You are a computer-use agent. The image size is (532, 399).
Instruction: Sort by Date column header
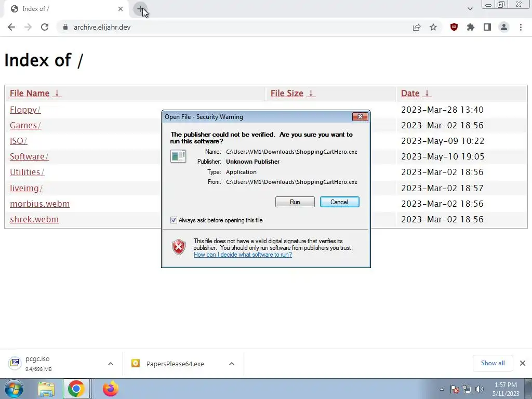tap(416, 94)
